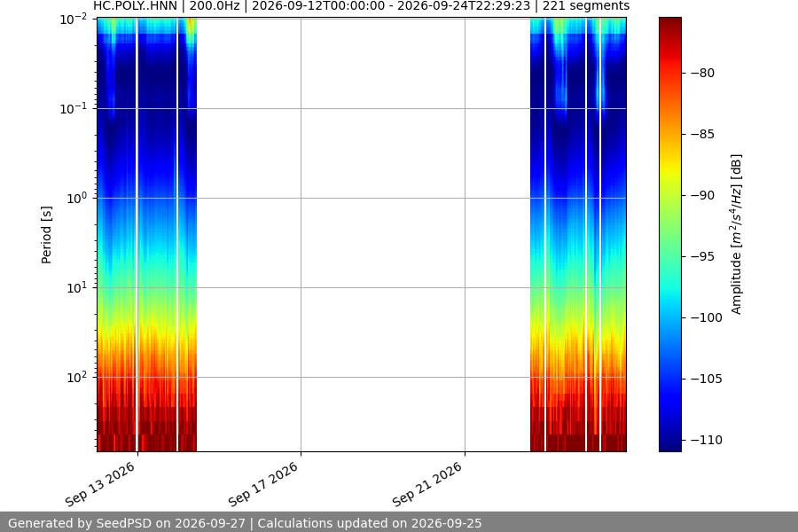Click the 'Generated by SeedPSD' footer text
The height and width of the screenshot is (532, 798).
pos(245,523)
